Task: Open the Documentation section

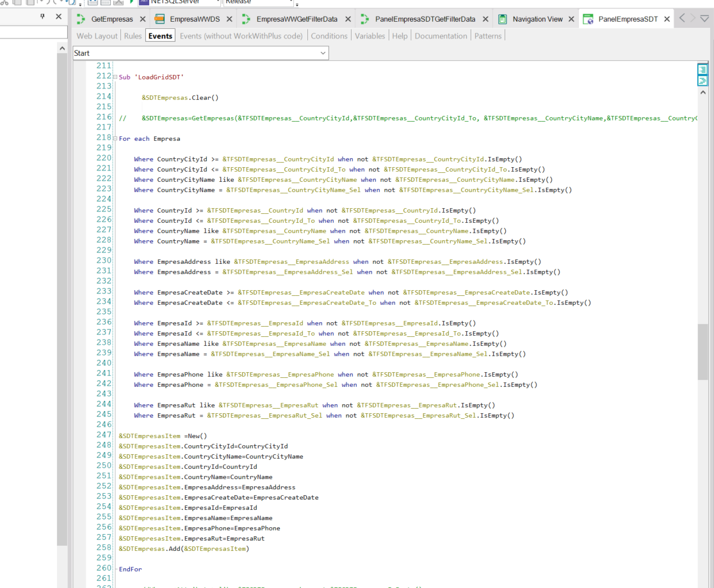Action: pyautogui.click(x=441, y=36)
